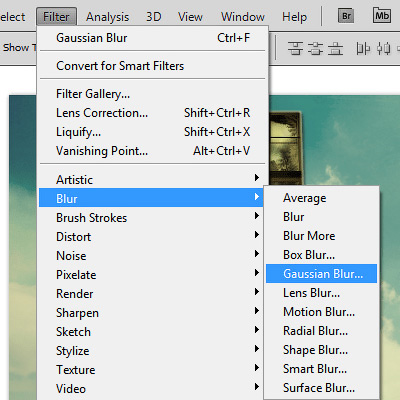400x400 pixels.
Task: Open the Help menu
Action: click(x=294, y=17)
